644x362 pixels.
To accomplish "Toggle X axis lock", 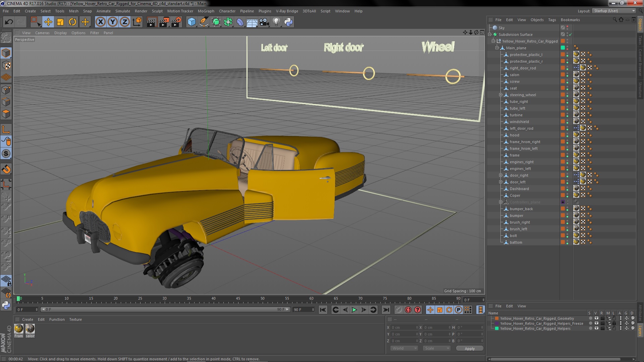I will 100,22.
